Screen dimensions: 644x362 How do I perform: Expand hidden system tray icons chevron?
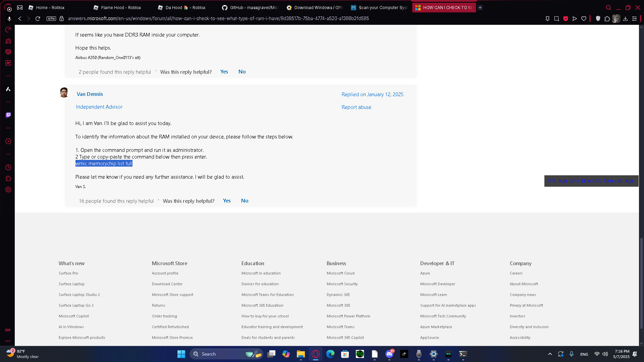[550, 354]
